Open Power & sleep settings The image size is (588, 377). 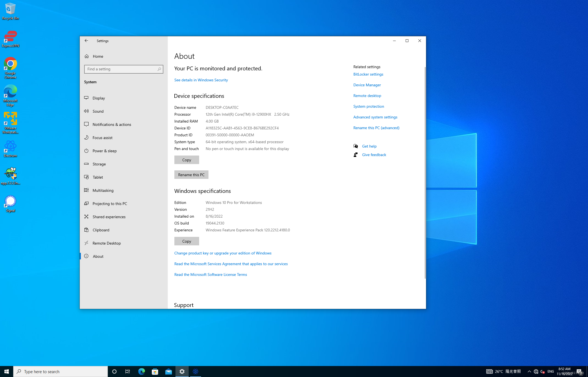tap(105, 151)
